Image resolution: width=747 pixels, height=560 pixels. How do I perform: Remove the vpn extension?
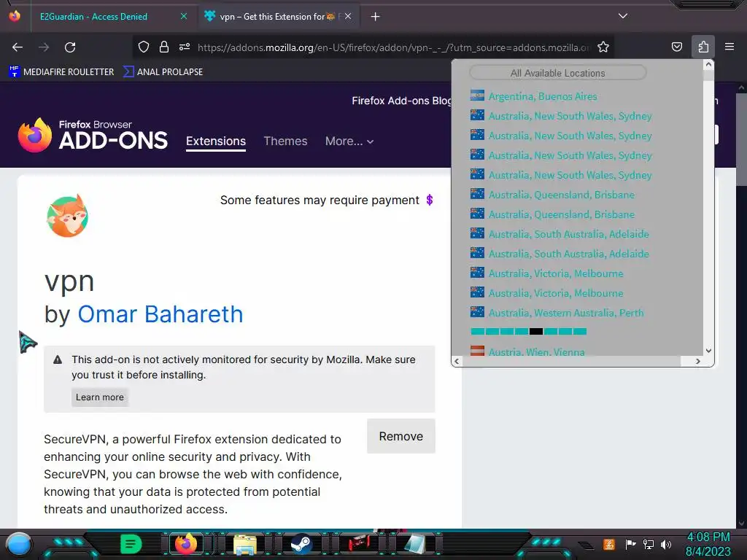400,436
